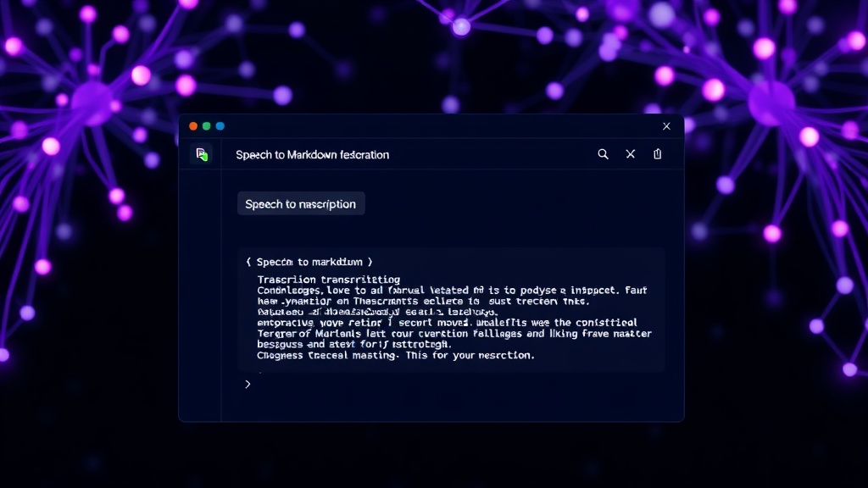Click the line beginning 'besguss and atevt'

354,344
